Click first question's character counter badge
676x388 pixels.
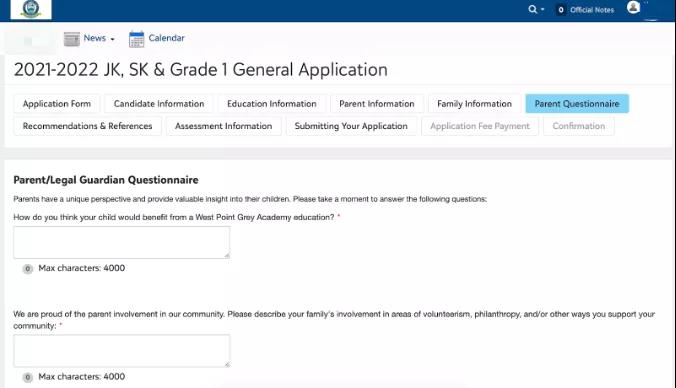coord(28,269)
